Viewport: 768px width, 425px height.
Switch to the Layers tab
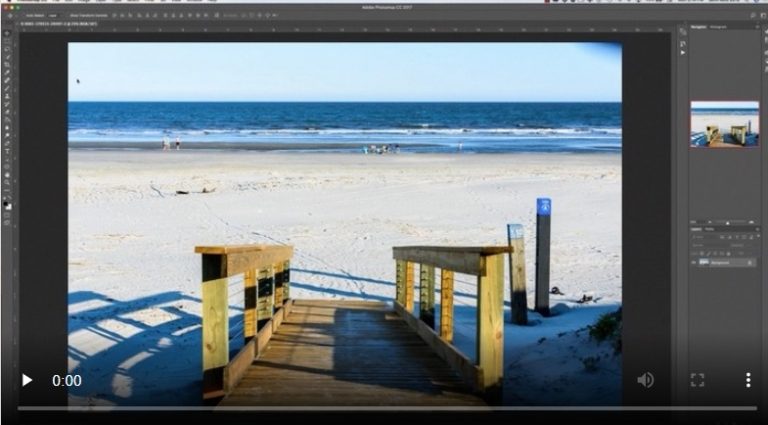[x=696, y=229]
